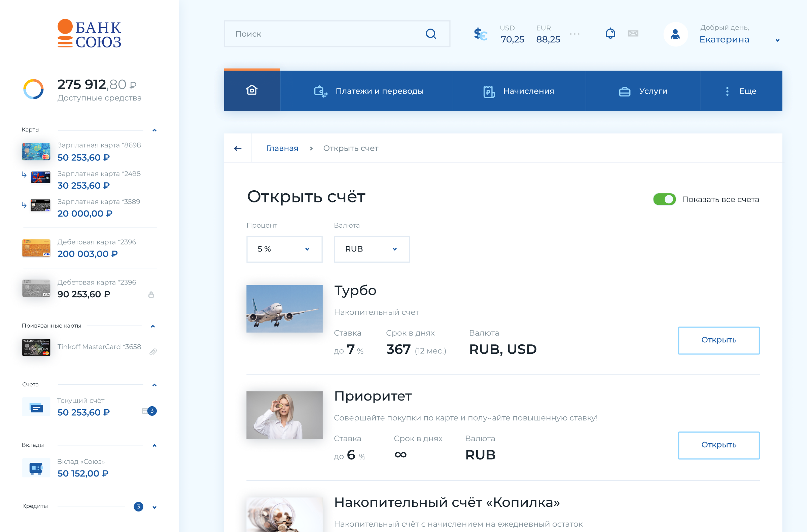
Task: Click Открыть счет breadcrumb text
Action: tap(351, 148)
